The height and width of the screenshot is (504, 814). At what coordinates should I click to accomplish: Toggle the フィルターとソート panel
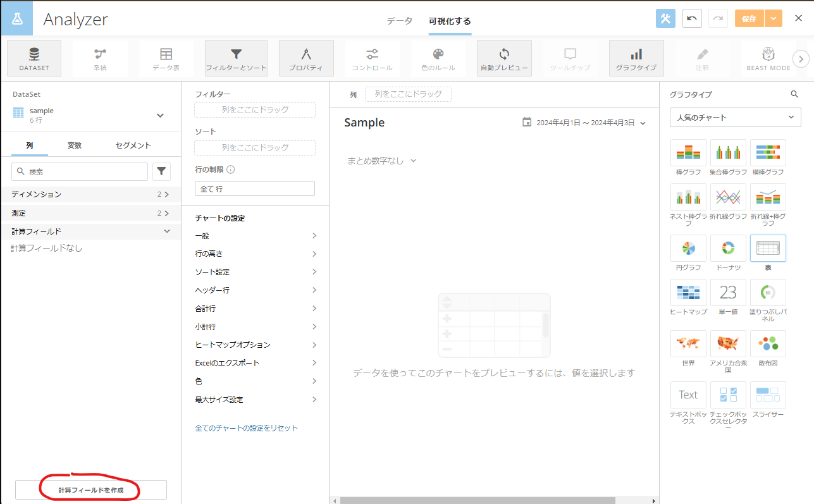tap(236, 58)
